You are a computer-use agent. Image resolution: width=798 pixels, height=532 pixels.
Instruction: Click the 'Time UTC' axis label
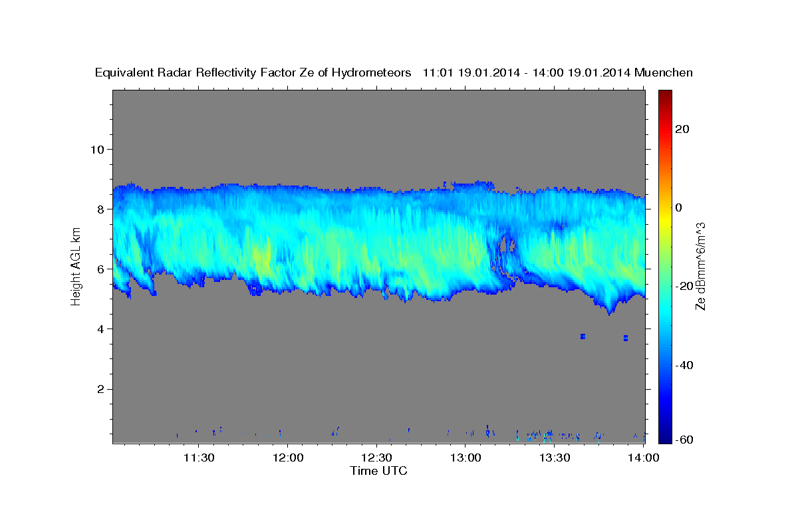click(x=378, y=471)
